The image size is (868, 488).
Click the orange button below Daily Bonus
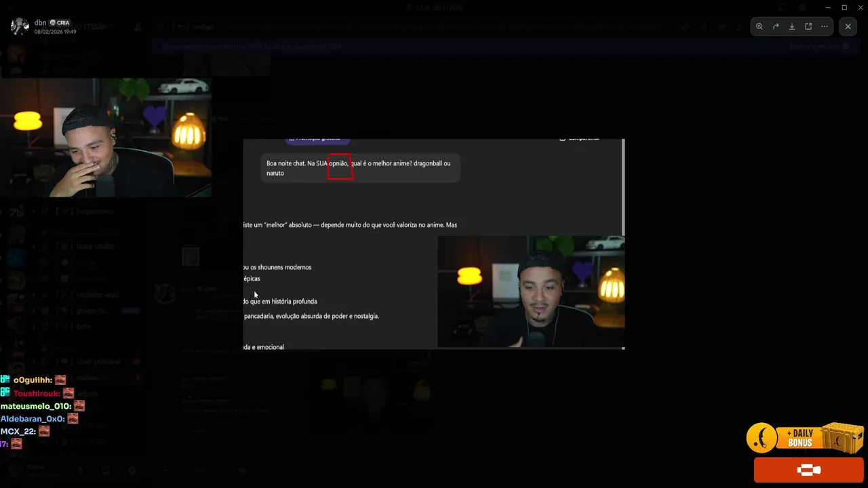point(808,470)
